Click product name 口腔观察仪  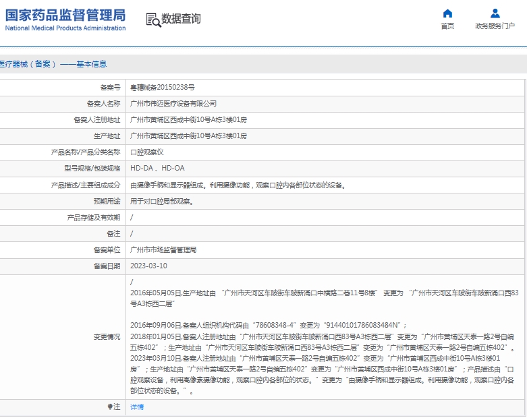147,152
